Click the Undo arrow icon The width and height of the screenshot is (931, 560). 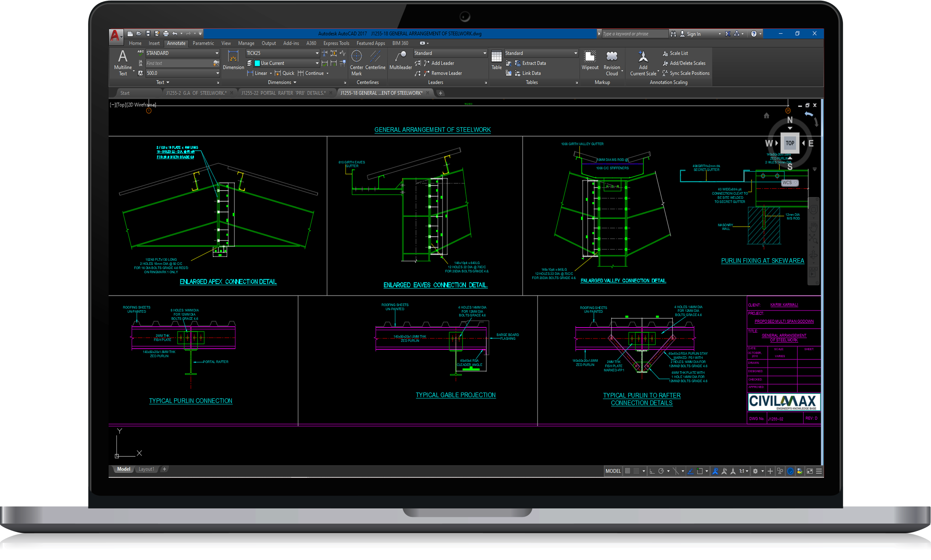(x=175, y=34)
